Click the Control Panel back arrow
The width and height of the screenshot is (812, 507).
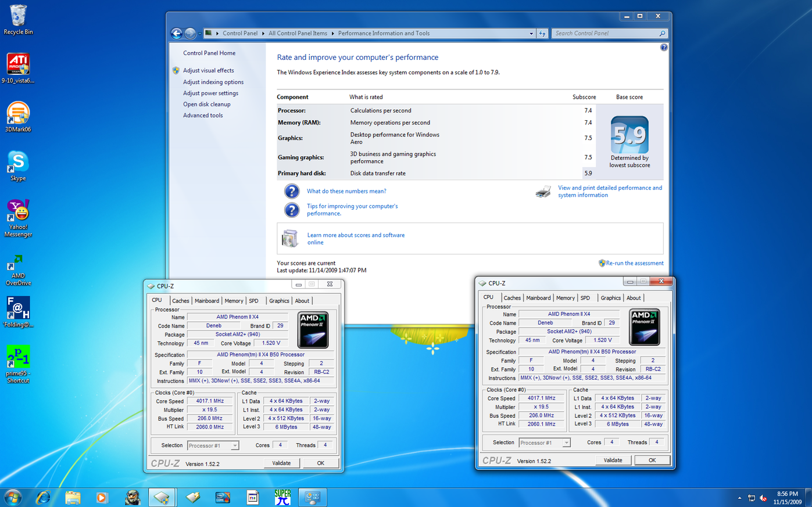click(177, 33)
